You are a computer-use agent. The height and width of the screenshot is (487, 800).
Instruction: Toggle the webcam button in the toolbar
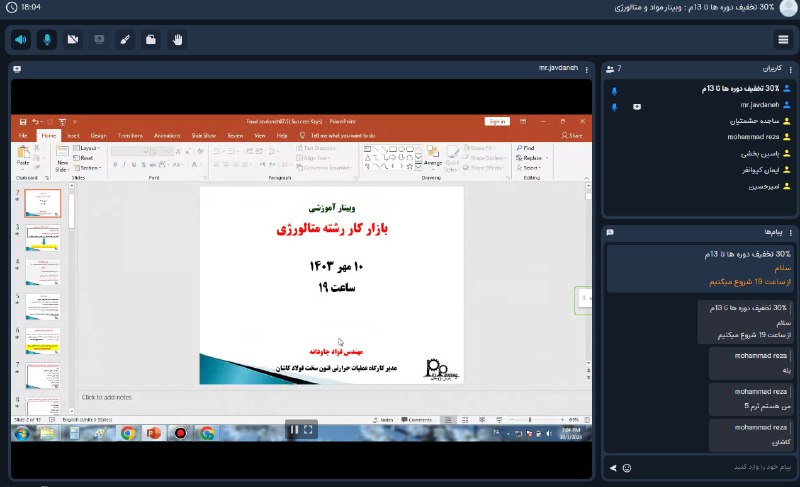click(x=73, y=40)
